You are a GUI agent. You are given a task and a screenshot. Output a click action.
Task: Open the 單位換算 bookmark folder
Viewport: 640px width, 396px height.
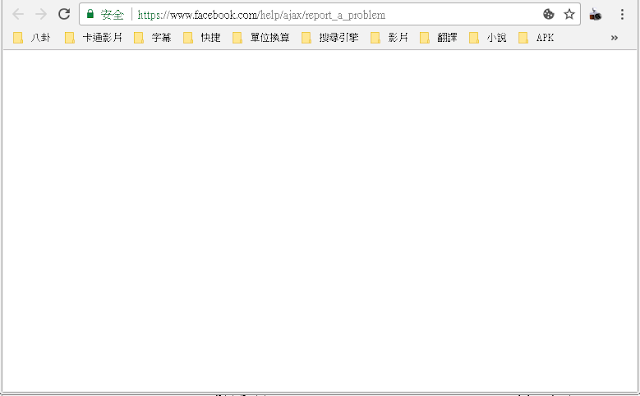[261, 38]
